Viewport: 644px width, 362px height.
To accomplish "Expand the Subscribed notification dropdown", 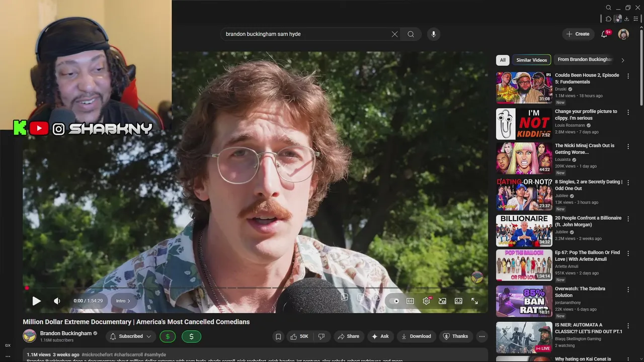I will (131, 336).
